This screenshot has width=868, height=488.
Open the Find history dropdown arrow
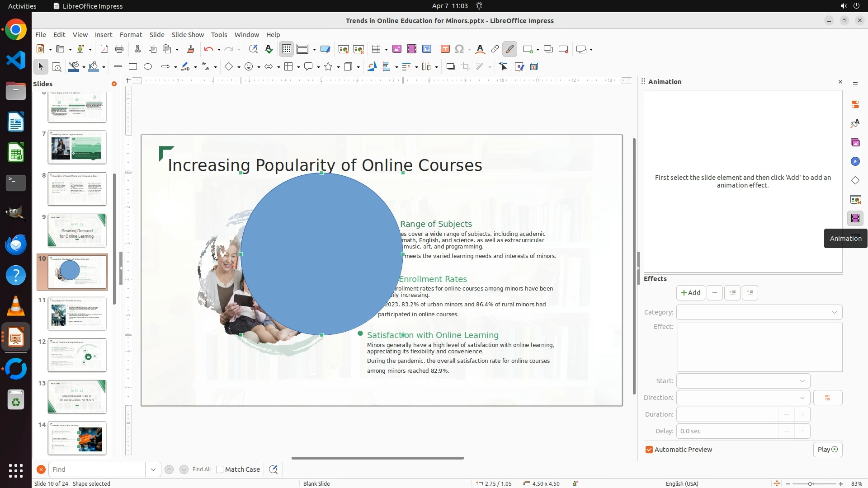tap(153, 469)
